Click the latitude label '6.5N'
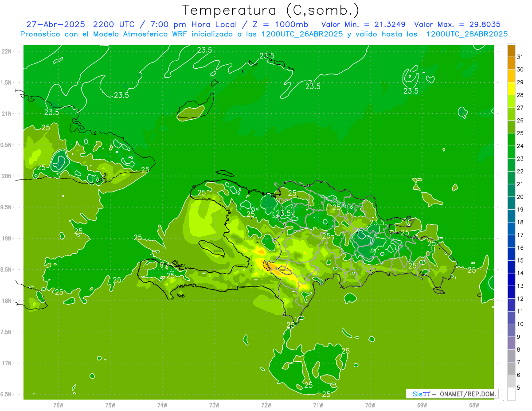Screen dimensions: 532x411 (7, 394)
